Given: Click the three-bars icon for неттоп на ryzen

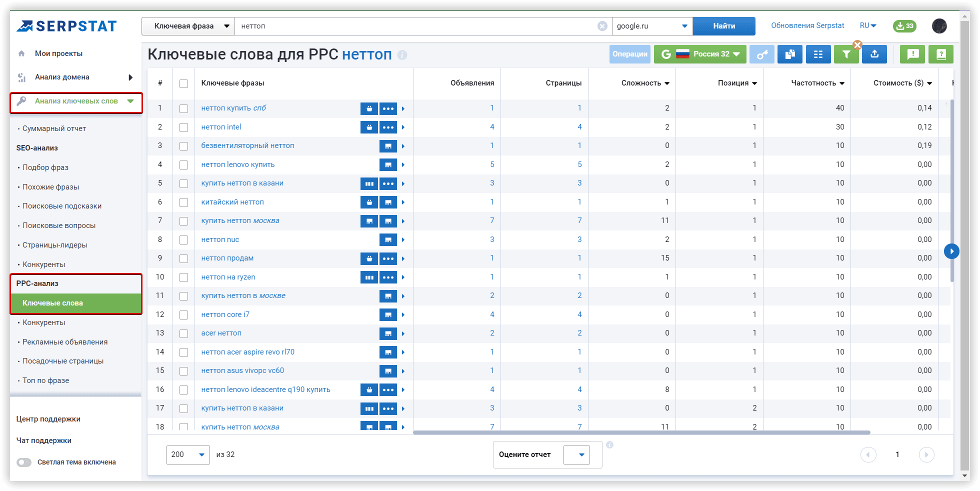Looking at the screenshot, I should coord(369,277).
